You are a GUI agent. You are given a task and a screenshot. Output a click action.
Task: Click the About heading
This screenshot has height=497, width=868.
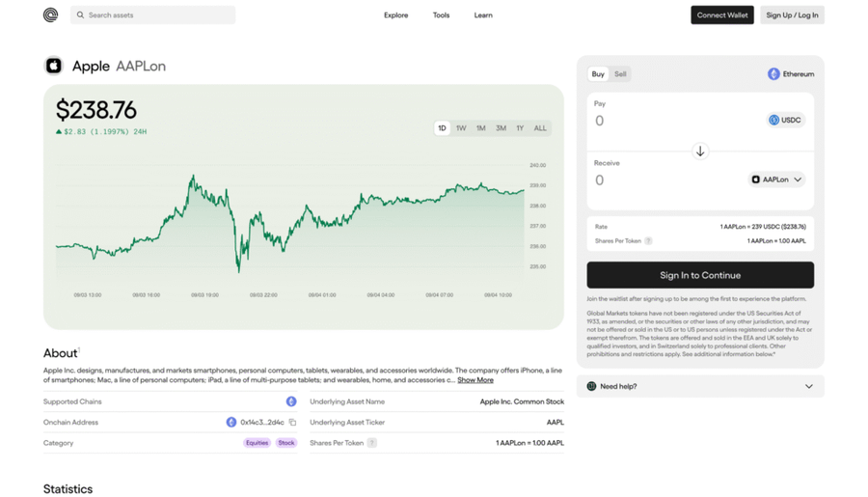pos(61,353)
